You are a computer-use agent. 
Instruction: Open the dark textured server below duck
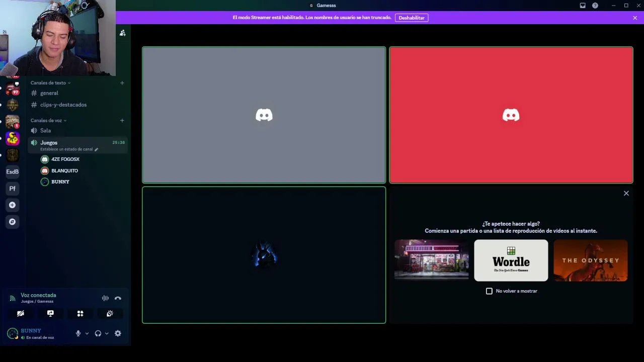click(13, 155)
